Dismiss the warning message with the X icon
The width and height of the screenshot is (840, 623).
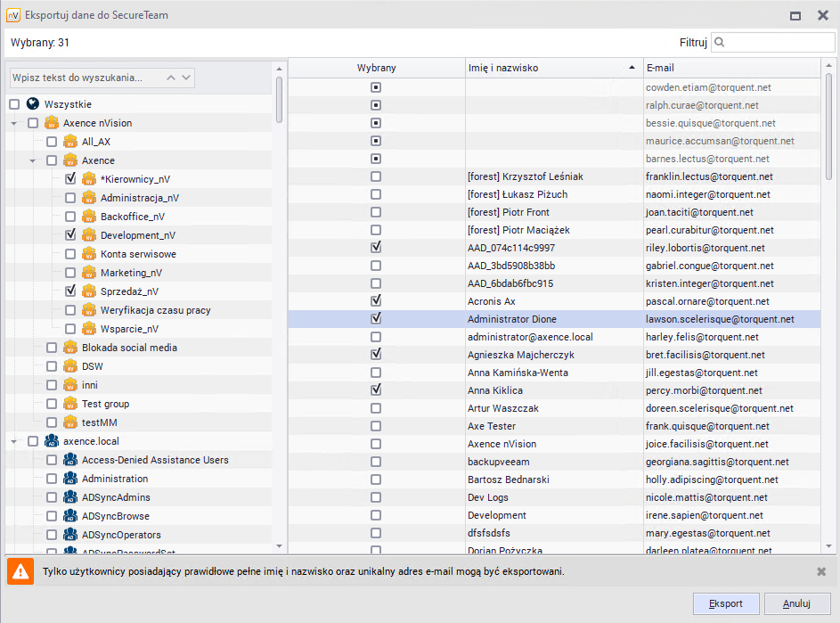(821, 571)
